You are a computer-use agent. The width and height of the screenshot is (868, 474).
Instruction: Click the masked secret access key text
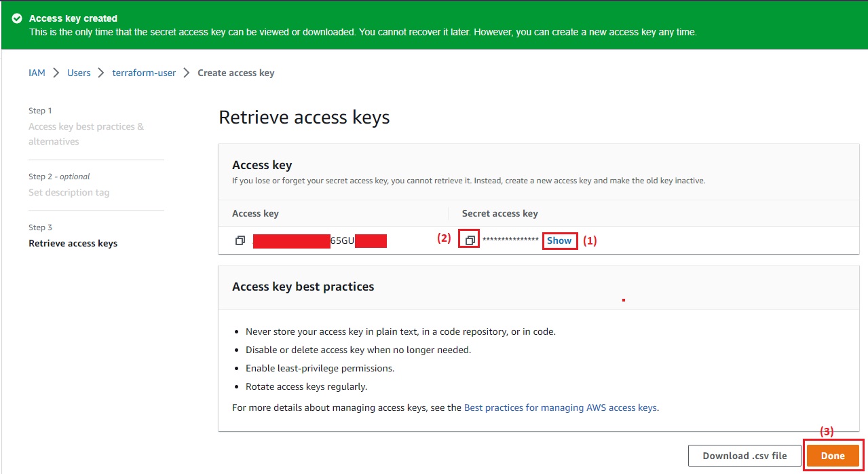click(510, 240)
